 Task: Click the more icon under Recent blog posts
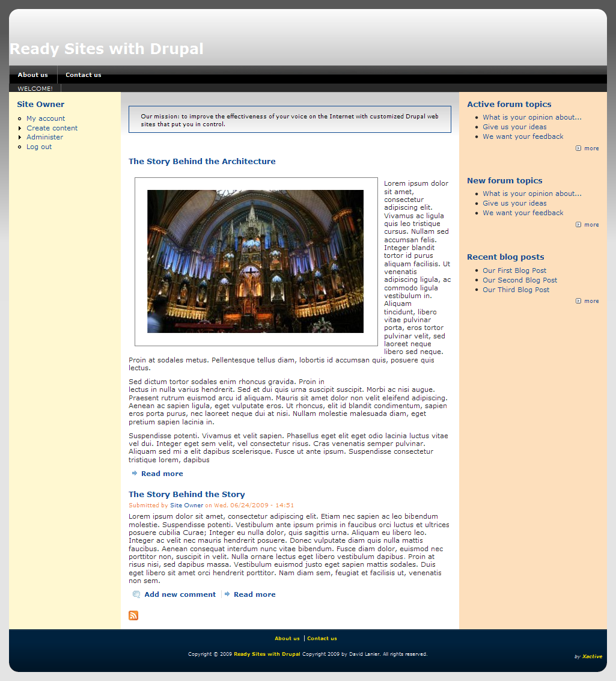pos(578,301)
